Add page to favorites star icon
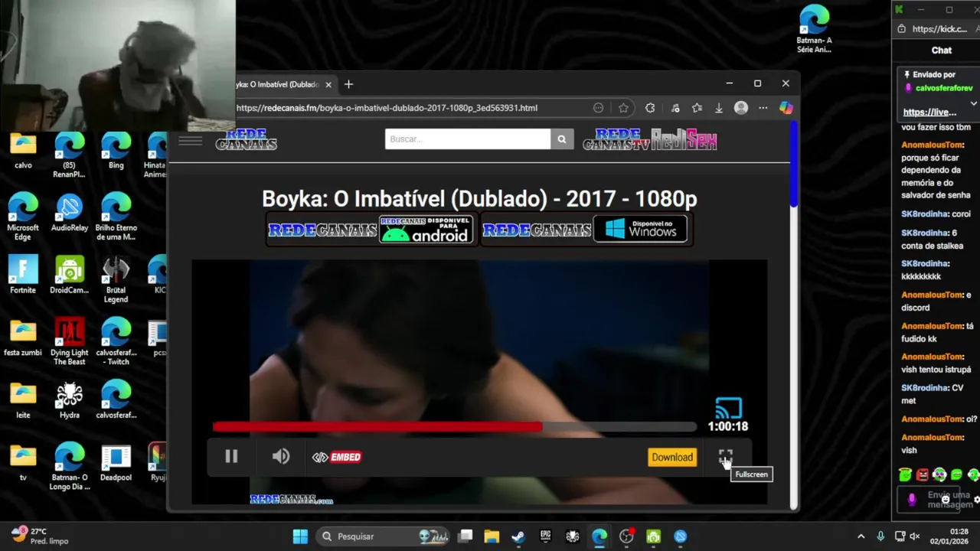980x551 pixels. pyautogui.click(x=623, y=108)
